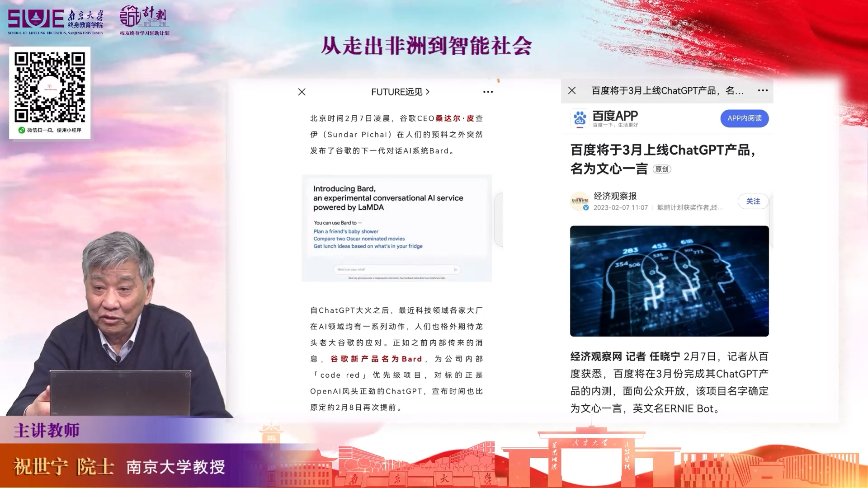Click the 原创 tag beside headline
Viewport: 868px width, 488px height.
[662, 169]
